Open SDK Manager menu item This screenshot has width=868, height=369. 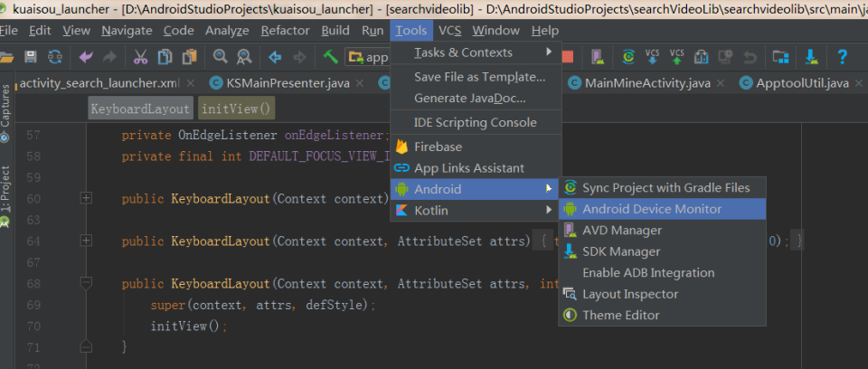coord(663,251)
